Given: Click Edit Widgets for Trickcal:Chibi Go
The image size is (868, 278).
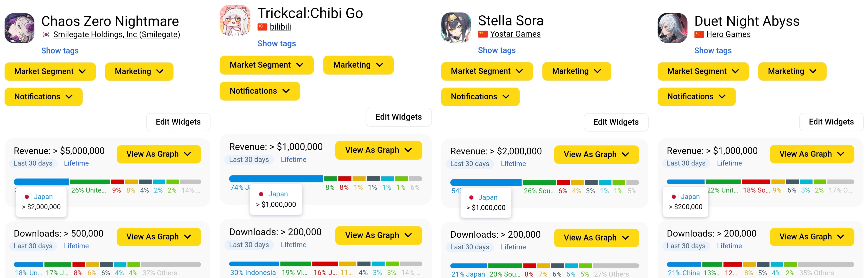Looking at the screenshot, I should [x=398, y=117].
